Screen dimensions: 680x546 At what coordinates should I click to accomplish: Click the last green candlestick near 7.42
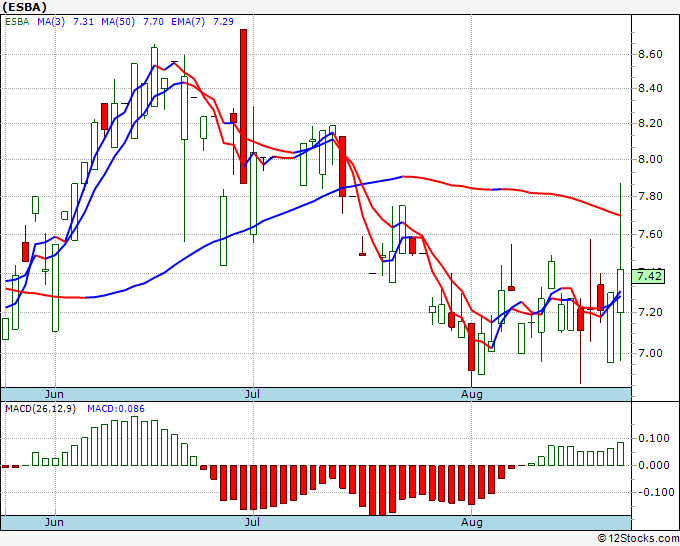[621, 291]
